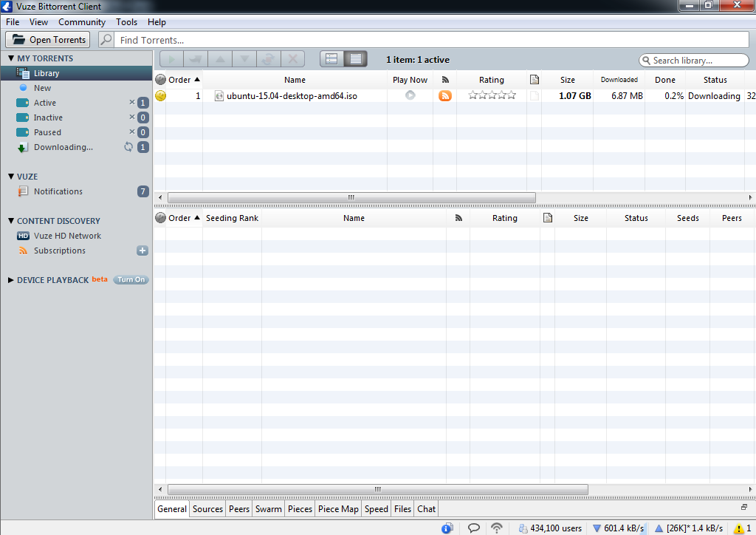This screenshot has width=756, height=535.
Task: Switch to the Piece Map tab
Action: (338, 509)
